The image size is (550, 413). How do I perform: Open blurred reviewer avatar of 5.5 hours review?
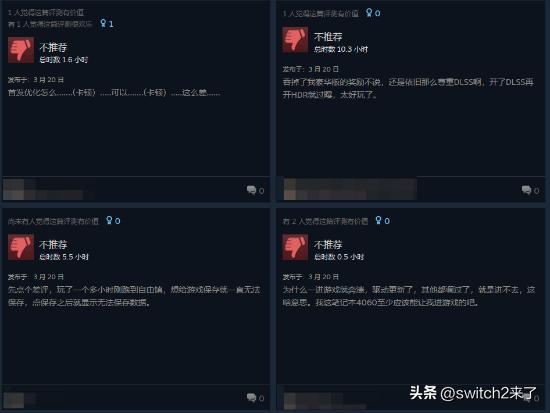click(14, 400)
